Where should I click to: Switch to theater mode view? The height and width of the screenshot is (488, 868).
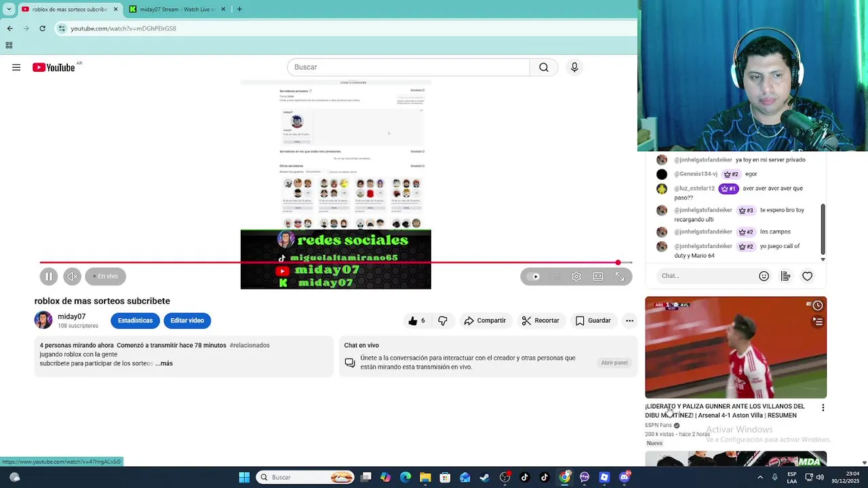point(598,277)
